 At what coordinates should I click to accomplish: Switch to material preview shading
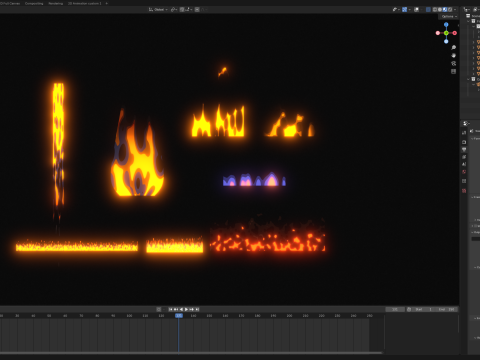(445, 9)
